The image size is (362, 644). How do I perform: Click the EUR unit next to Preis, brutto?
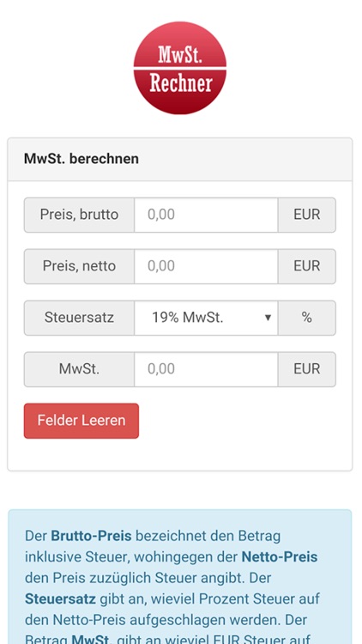point(306,215)
